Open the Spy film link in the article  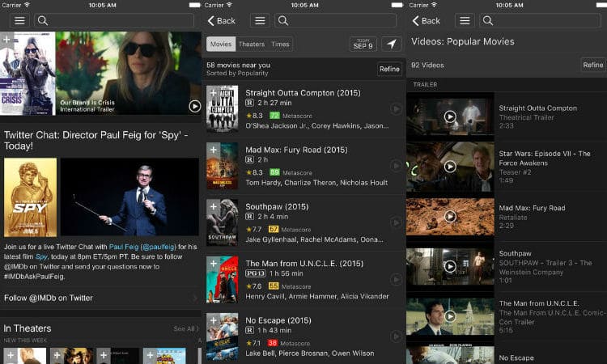(41, 257)
